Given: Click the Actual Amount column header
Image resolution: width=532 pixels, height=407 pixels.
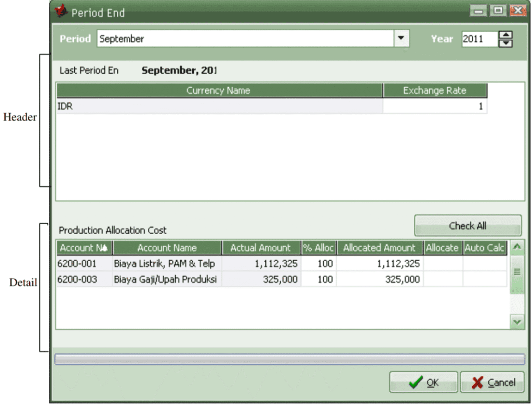Looking at the screenshot, I should [x=260, y=248].
